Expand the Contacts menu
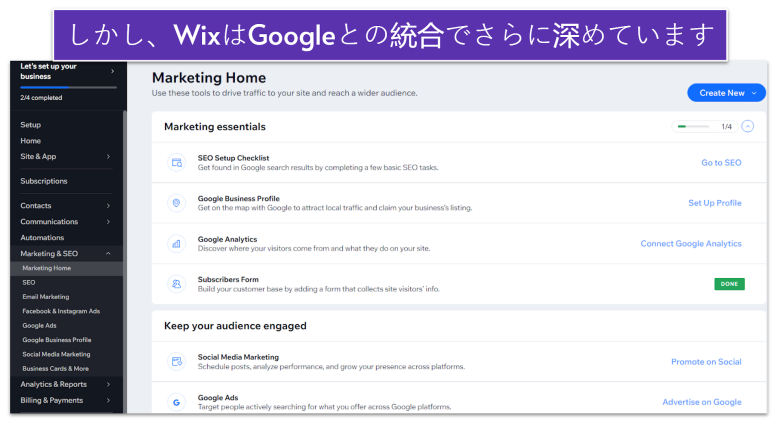The image size is (780, 426). coord(108,206)
